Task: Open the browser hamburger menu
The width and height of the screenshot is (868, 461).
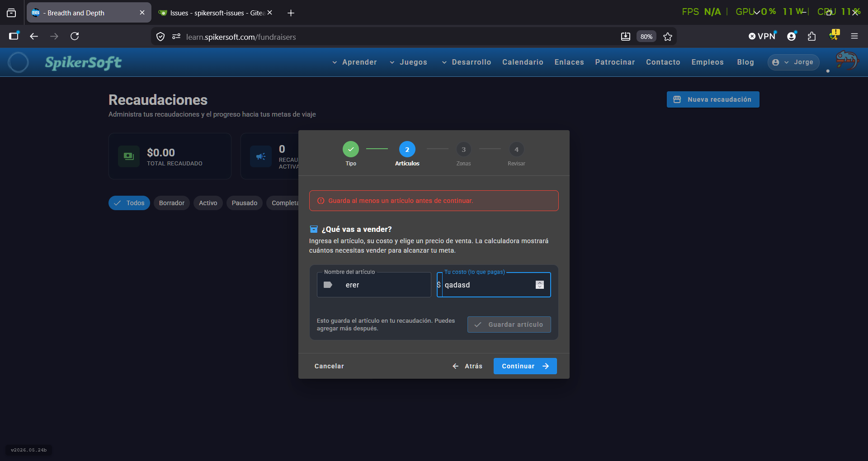Action: click(x=854, y=36)
